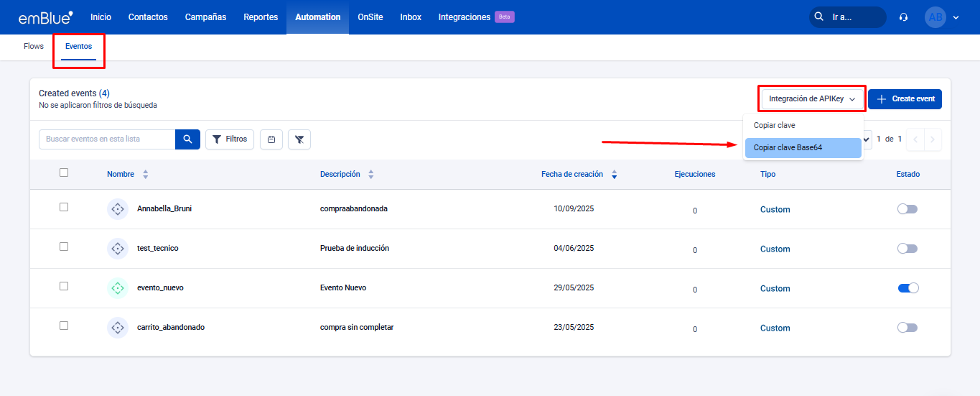Image resolution: width=980 pixels, height=396 pixels.
Task: Click the test_tecnico event name
Action: click(x=158, y=249)
